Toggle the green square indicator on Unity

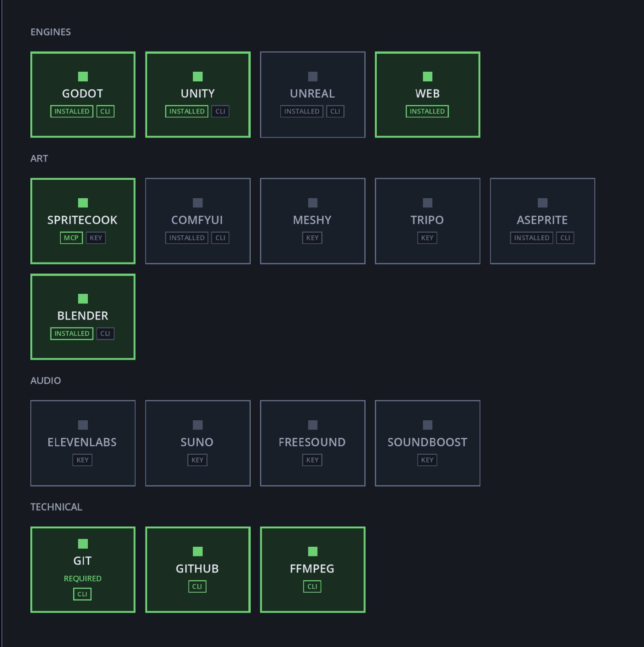point(198,76)
